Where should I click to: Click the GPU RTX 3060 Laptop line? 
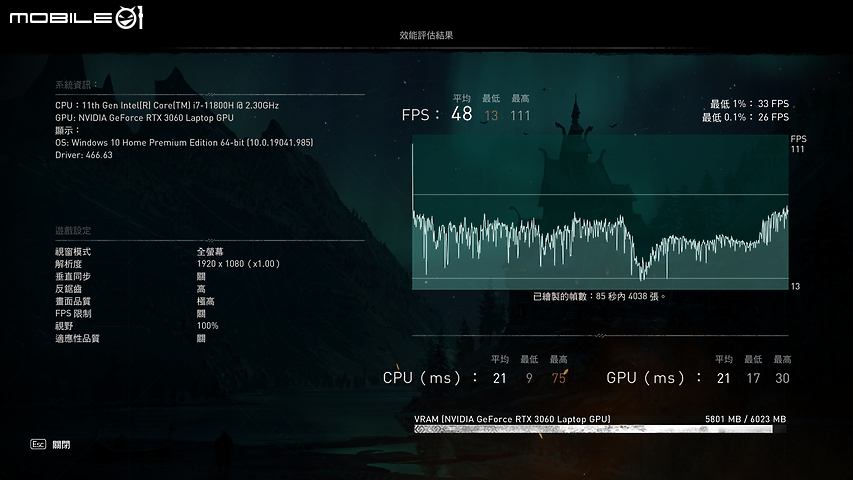[144, 118]
